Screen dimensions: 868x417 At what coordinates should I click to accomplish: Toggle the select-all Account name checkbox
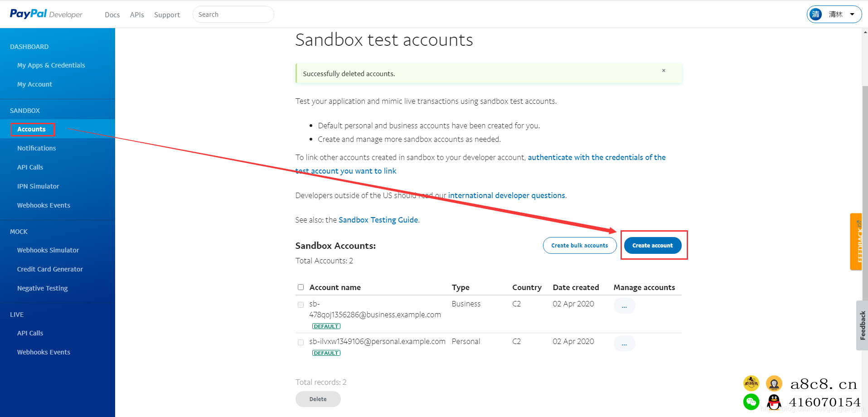tap(301, 287)
